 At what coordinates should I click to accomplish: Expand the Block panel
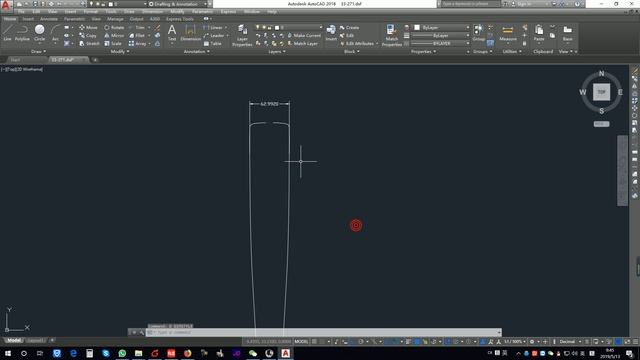coord(351,51)
